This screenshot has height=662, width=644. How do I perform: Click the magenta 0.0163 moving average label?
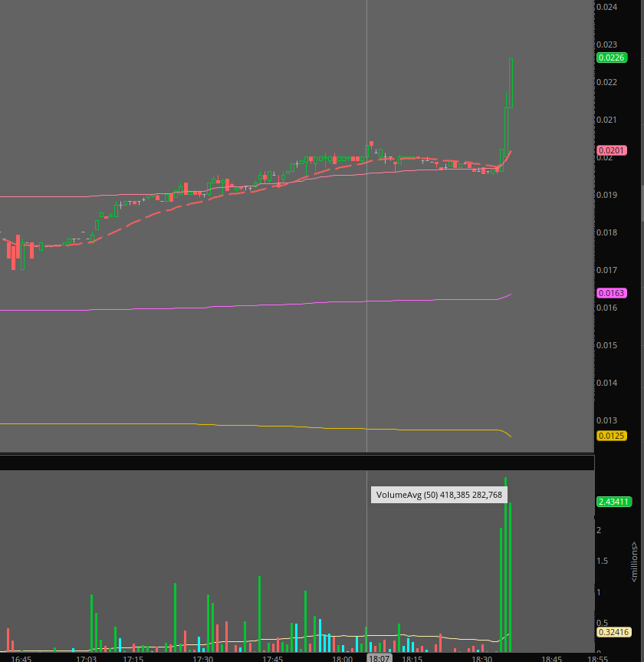pyautogui.click(x=612, y=293)
